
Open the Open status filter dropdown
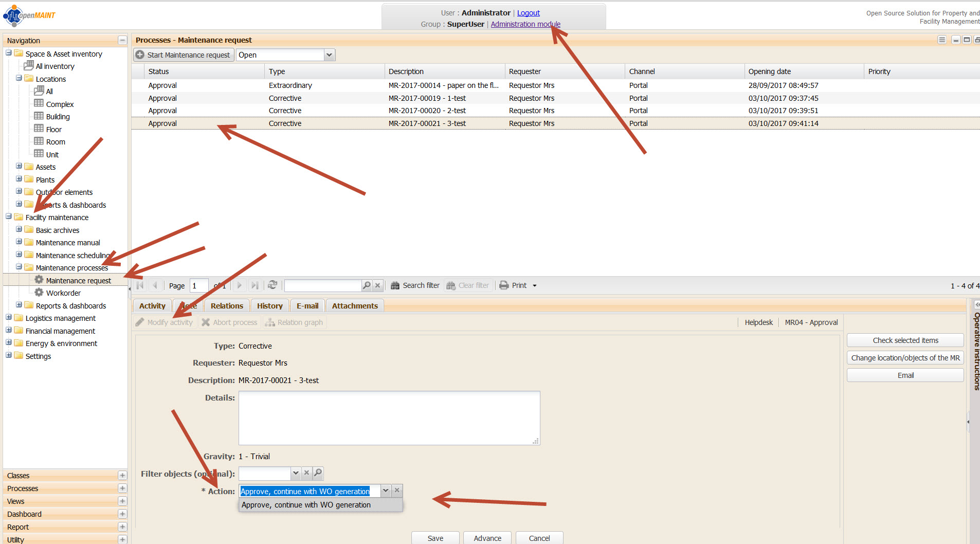329,55
